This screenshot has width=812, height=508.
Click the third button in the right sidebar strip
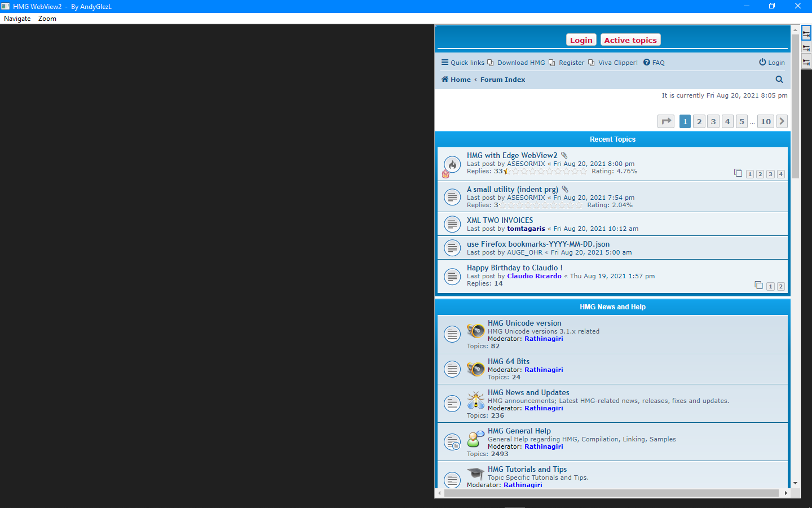tap(806, 62)
